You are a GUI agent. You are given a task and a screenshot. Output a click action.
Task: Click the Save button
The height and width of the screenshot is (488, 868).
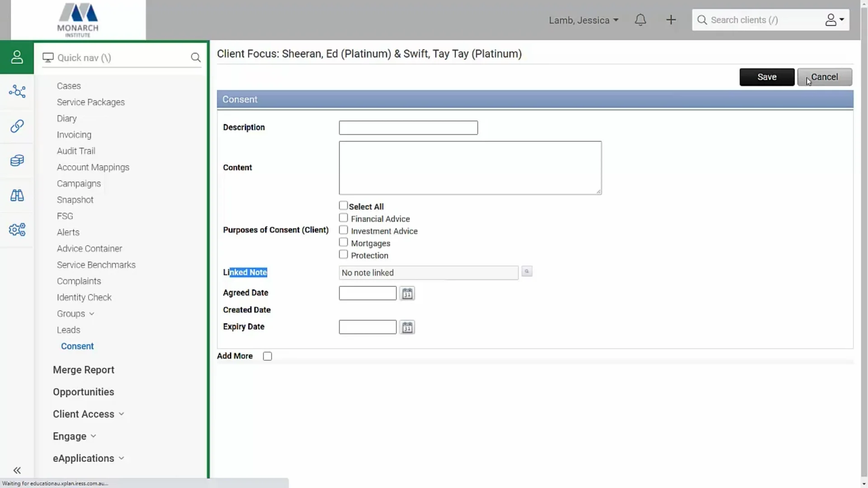click(x=767, y=77)
